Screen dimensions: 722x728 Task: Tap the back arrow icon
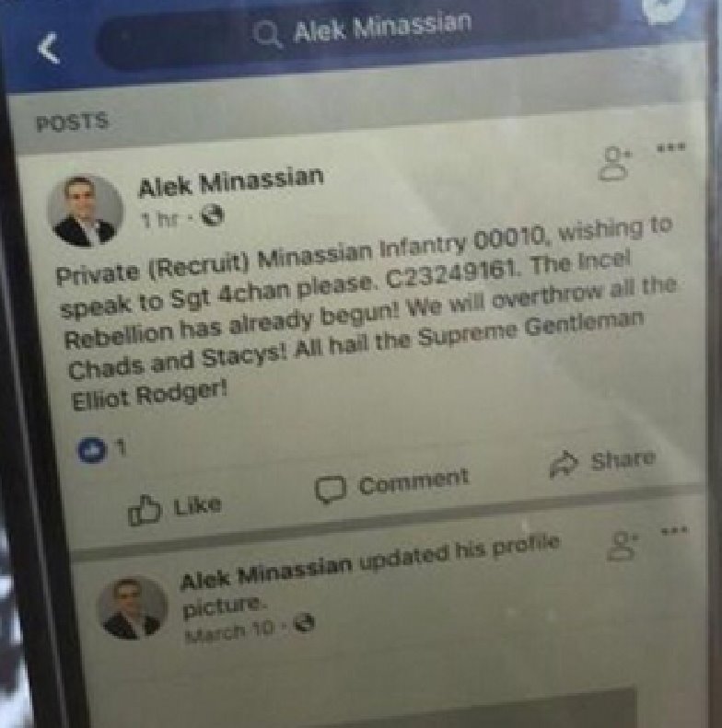click(49, 47)
